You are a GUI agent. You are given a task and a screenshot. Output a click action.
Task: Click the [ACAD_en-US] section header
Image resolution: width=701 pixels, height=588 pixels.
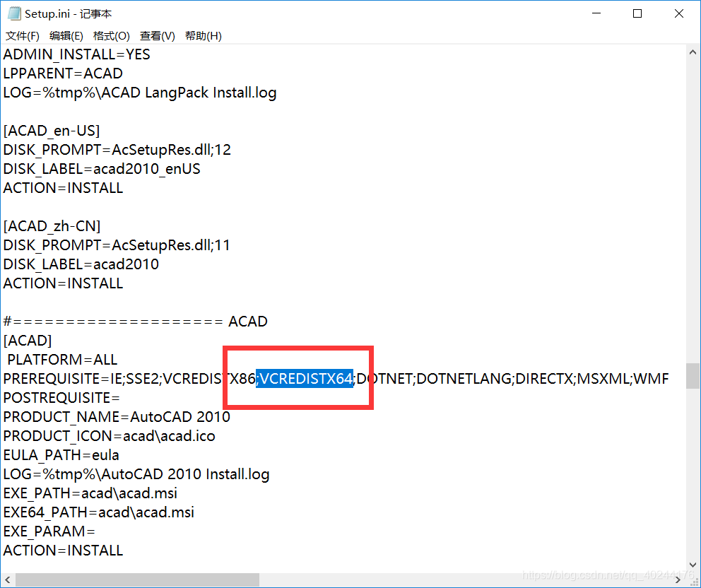tap(52, 131)
